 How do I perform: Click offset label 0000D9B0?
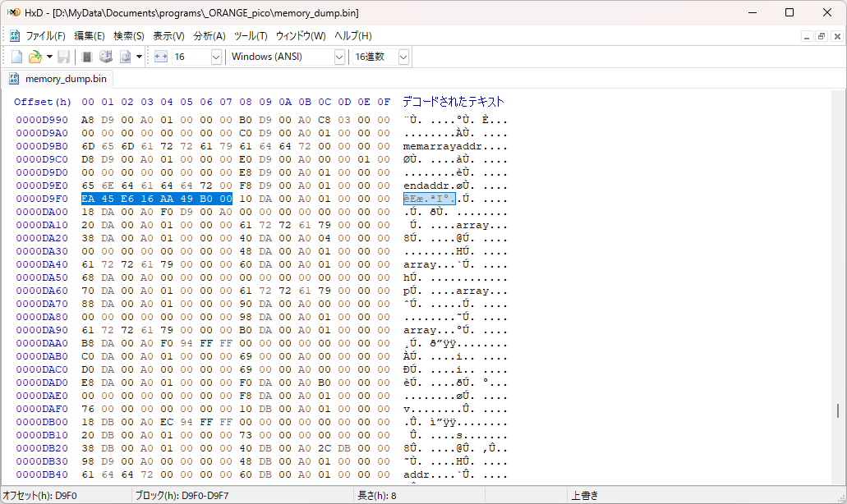click(x=42, y=146)
